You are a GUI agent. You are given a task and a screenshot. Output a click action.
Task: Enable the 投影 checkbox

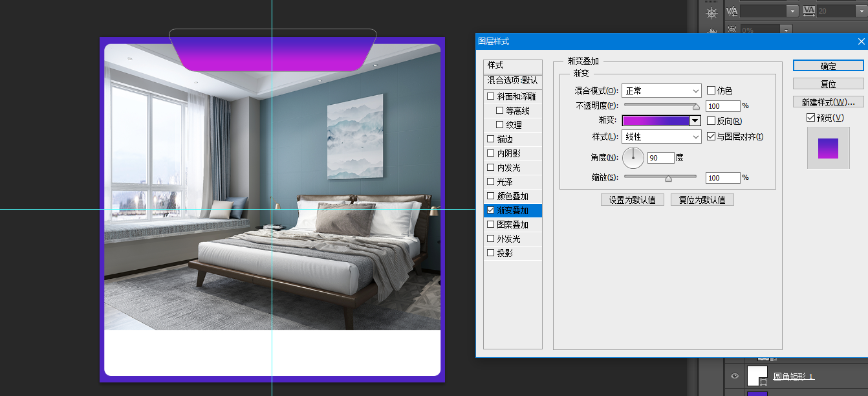[490, 253]
